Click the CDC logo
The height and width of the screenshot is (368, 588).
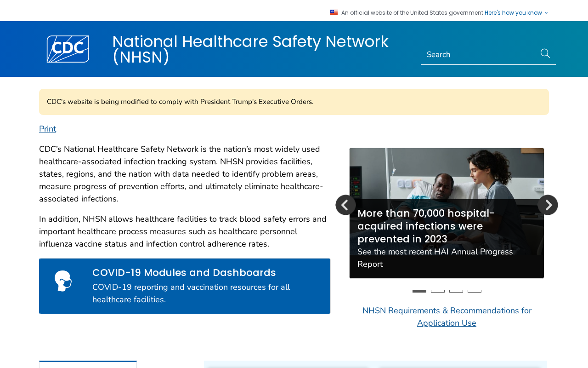point(68,49)
